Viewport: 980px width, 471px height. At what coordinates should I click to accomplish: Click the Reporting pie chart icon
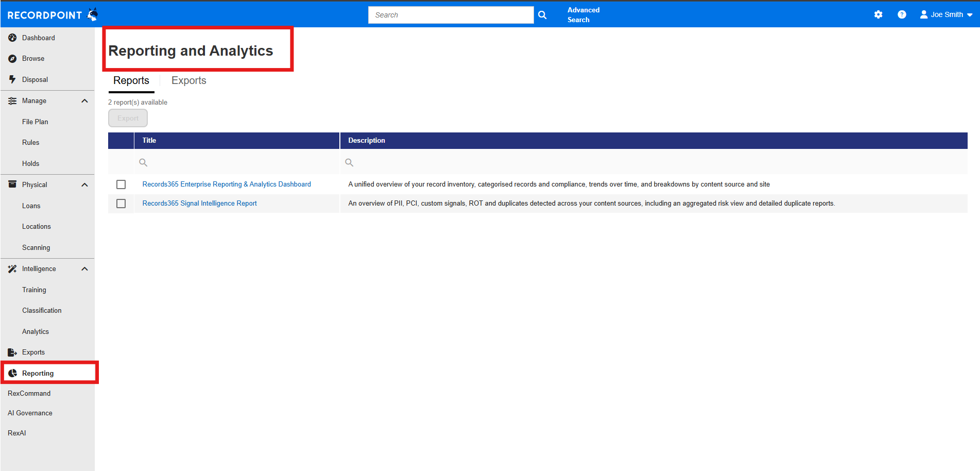[x=13, y=373]
